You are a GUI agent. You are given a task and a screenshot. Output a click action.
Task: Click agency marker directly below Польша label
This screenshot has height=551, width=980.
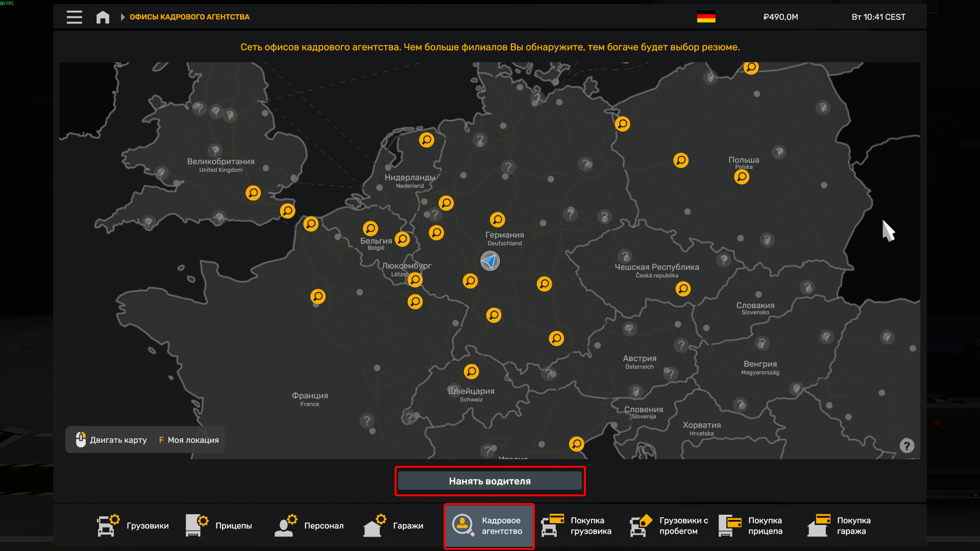point(742,177)
